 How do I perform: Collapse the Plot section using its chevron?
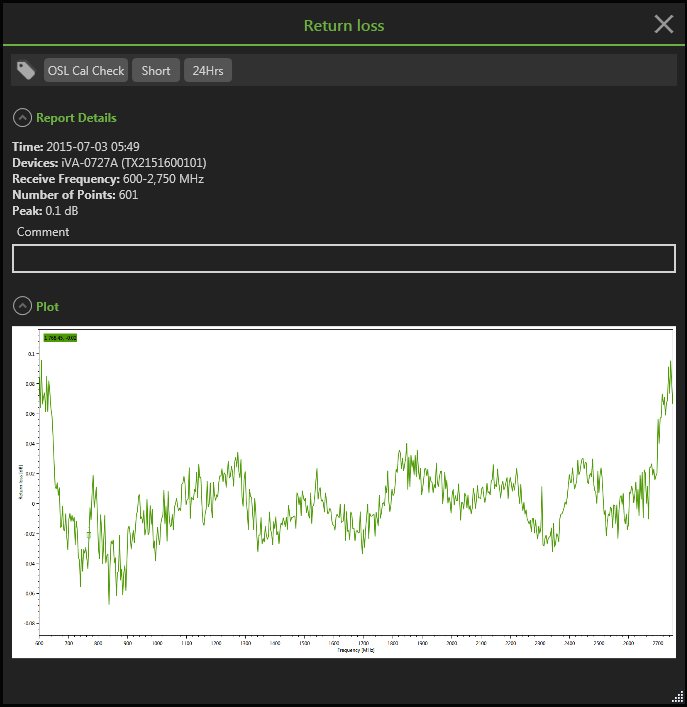[x=23, y=306]
